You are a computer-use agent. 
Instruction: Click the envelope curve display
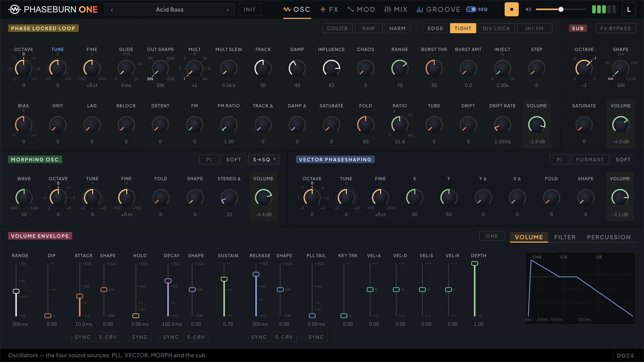click(x=580, y=288)
